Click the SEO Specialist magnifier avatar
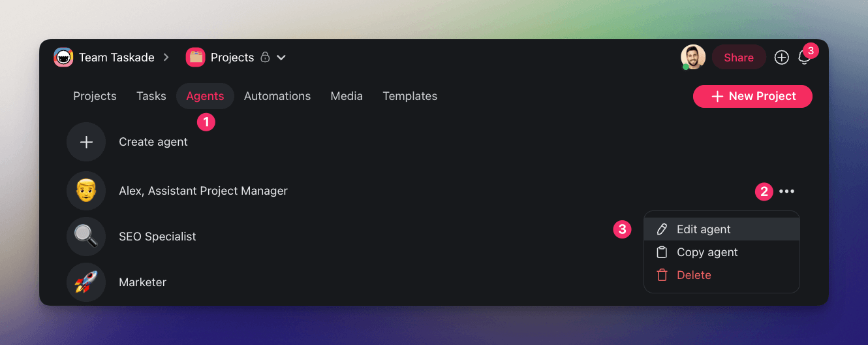This screenshot has width=868, height=345. tap(86, 237)
